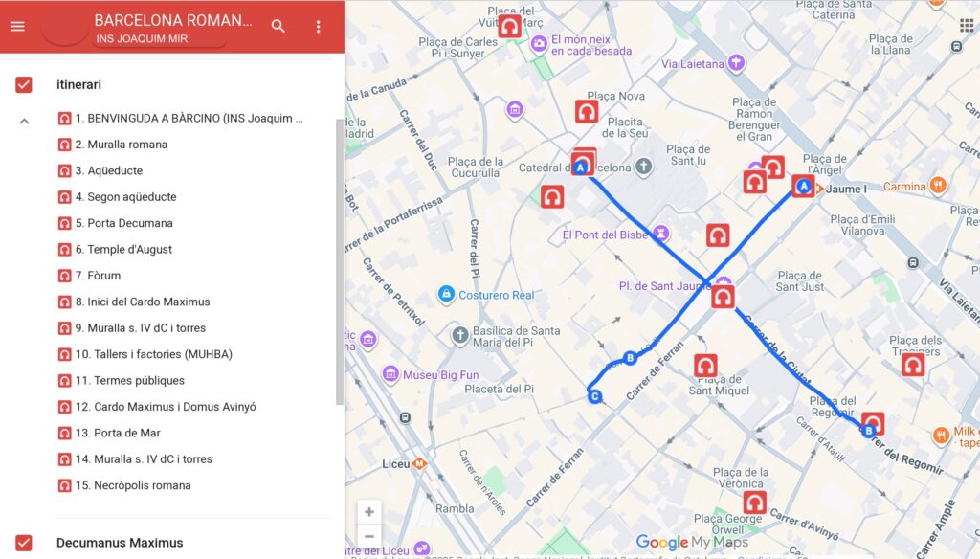Viewport: 980px width, 559px height.
Task: Click the search magnifier icon
Action: [x=278, y=26]
